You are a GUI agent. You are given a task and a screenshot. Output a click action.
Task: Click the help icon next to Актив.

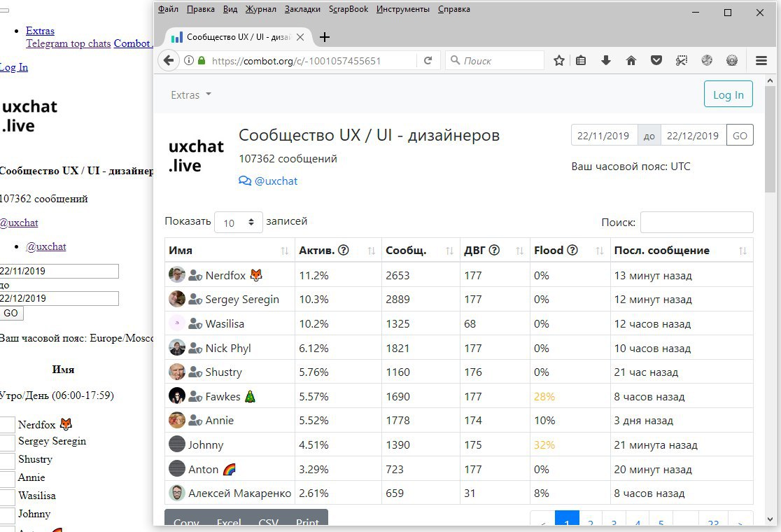click(343, 250)
